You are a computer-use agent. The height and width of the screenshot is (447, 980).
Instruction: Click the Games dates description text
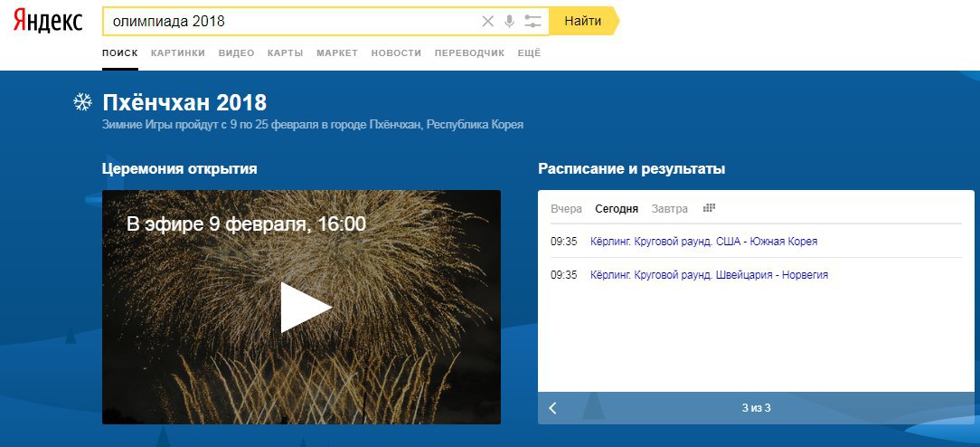(x=313, y=124)
